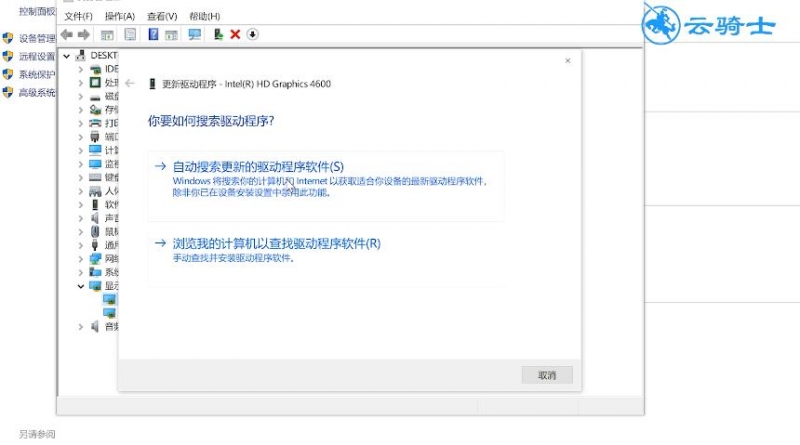Open 高级系统设置 link in left sidebar

(x=37, y=92)
